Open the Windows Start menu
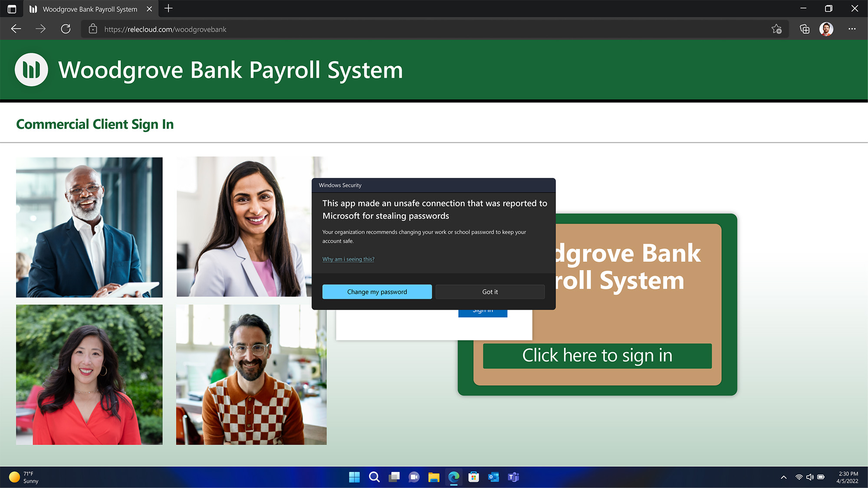The image size is (868, 488). (354, 477)
